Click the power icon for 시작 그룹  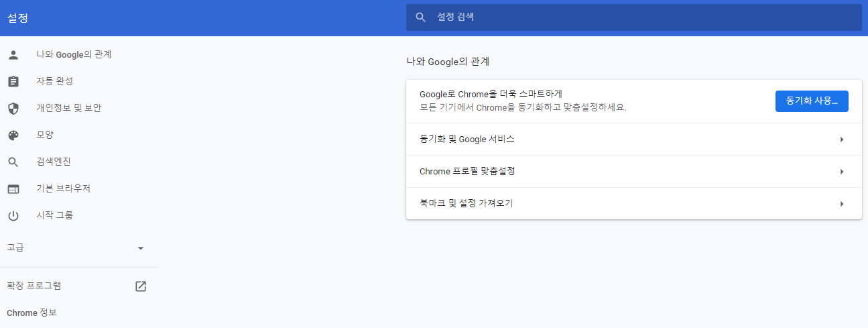tap(13, 215)
